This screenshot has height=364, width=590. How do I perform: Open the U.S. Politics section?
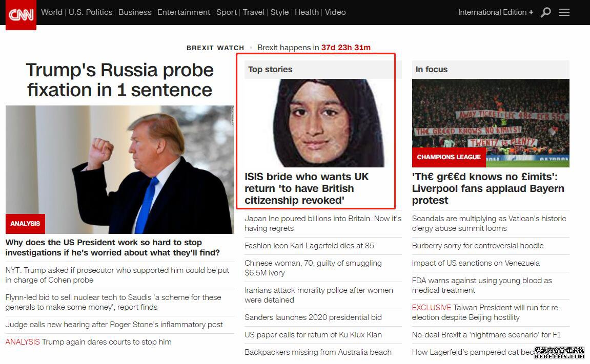tap(90, 12)
